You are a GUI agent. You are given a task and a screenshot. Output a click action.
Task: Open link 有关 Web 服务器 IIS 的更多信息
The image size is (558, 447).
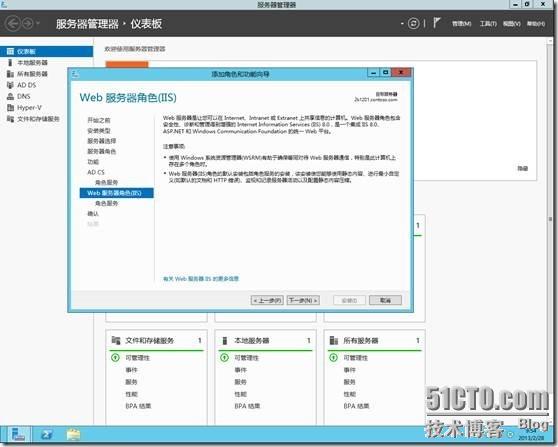point(201,279)
